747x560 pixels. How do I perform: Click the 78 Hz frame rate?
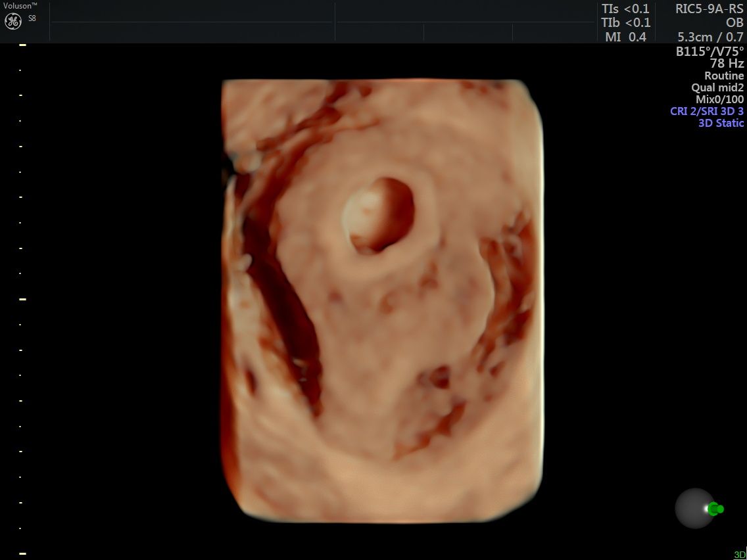(x=727, y=64)
